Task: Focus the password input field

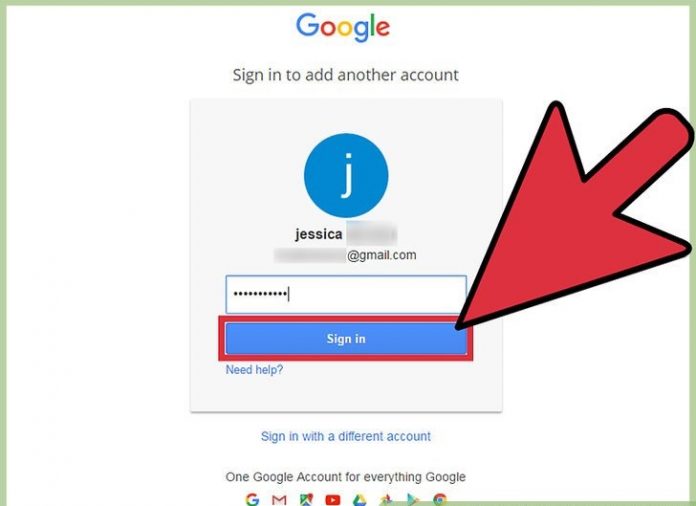Action: 346,295
